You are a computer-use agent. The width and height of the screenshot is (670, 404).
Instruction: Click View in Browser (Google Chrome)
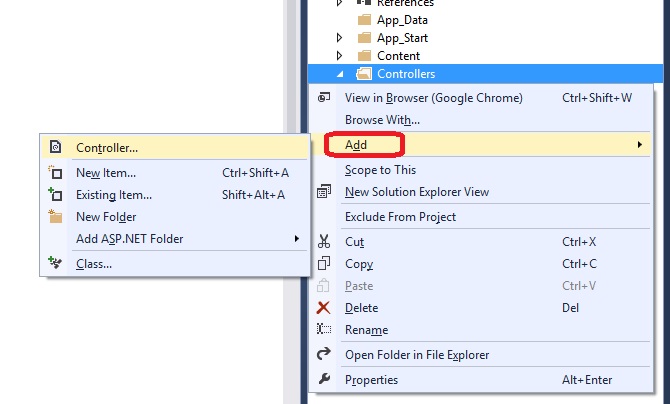[x=433, y=98]
